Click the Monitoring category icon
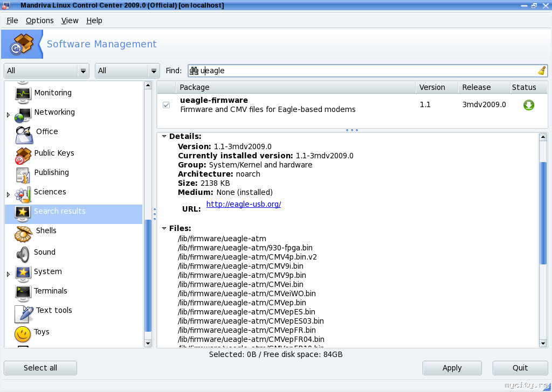The height and width of the screenshot is (392, 552). coord(23,95)
